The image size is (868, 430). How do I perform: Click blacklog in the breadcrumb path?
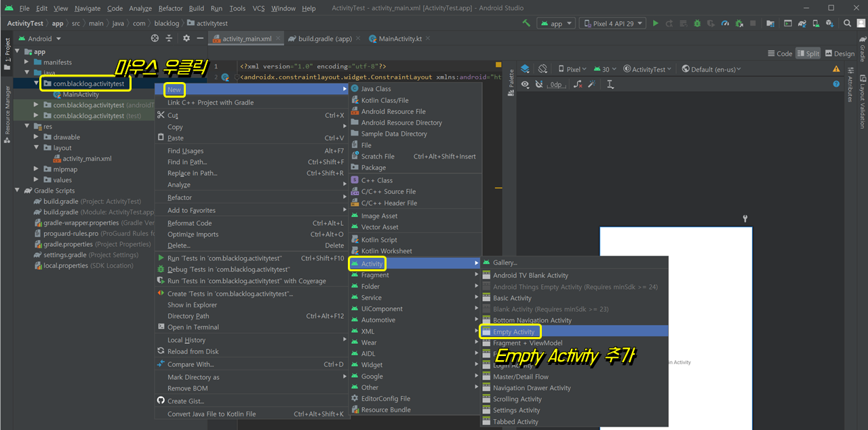click(x=167, y=23)
